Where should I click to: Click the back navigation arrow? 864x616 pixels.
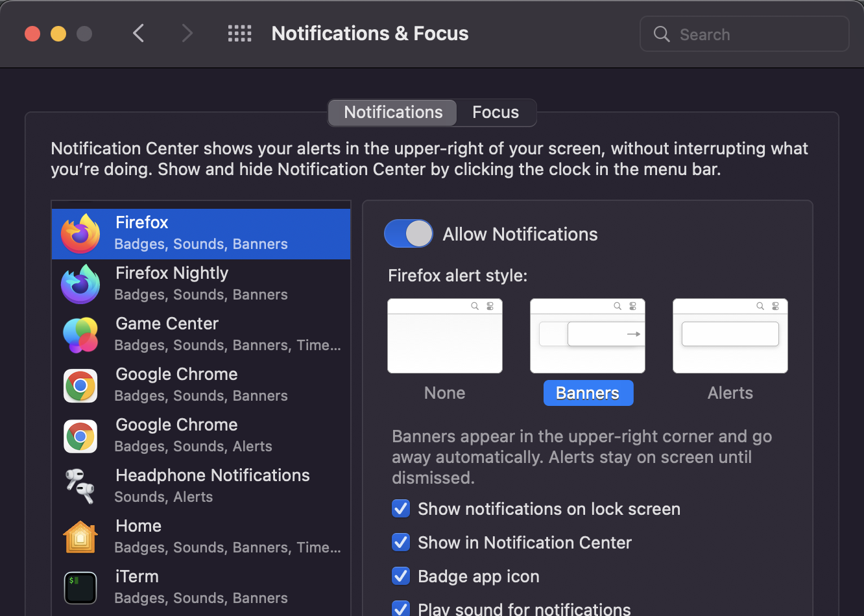click(138, 33)
